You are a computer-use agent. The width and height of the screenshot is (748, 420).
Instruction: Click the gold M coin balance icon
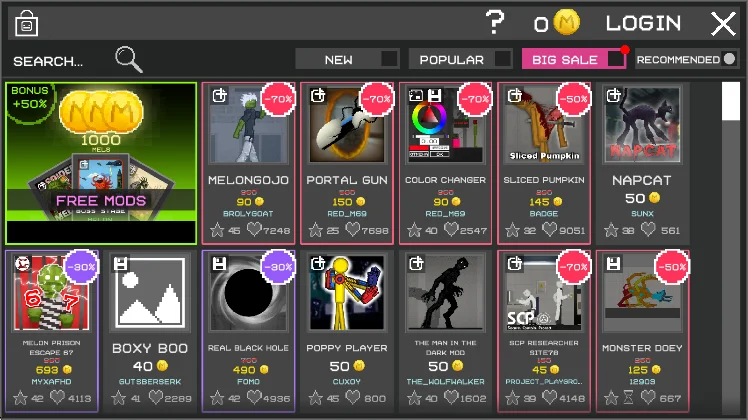tap(566, 22)
